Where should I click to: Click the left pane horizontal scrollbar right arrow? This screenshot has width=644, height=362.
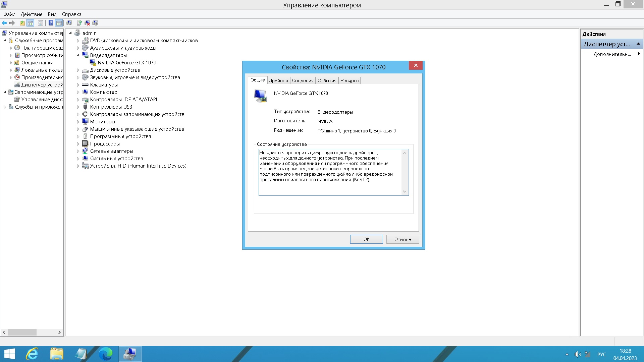59,333
